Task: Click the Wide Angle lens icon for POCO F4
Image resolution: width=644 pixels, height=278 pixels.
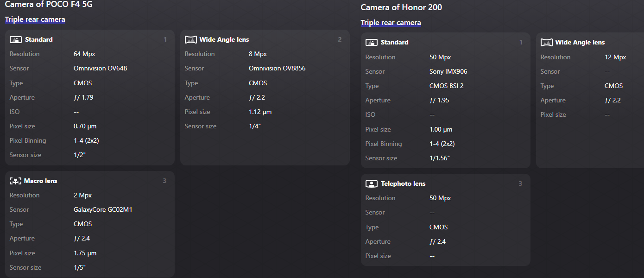Action: (x=190, y=40)
